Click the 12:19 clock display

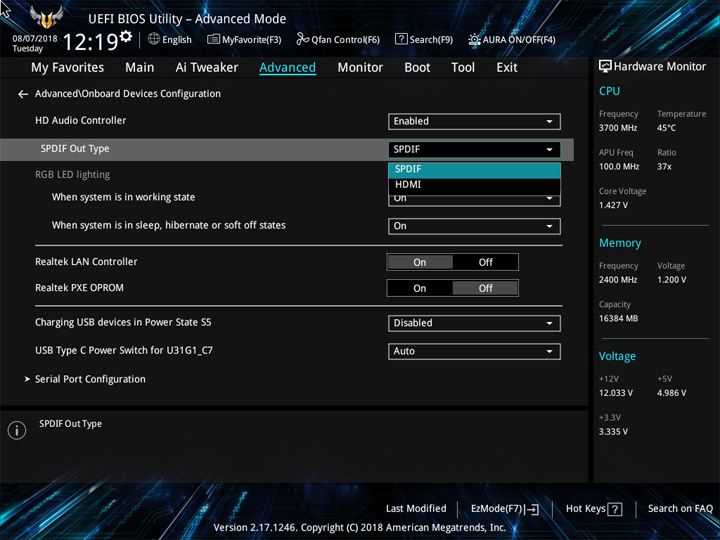(90, 42)
